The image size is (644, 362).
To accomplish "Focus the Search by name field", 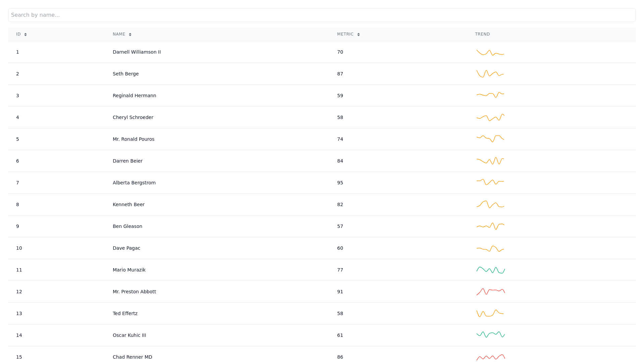I will pos(322,15).
